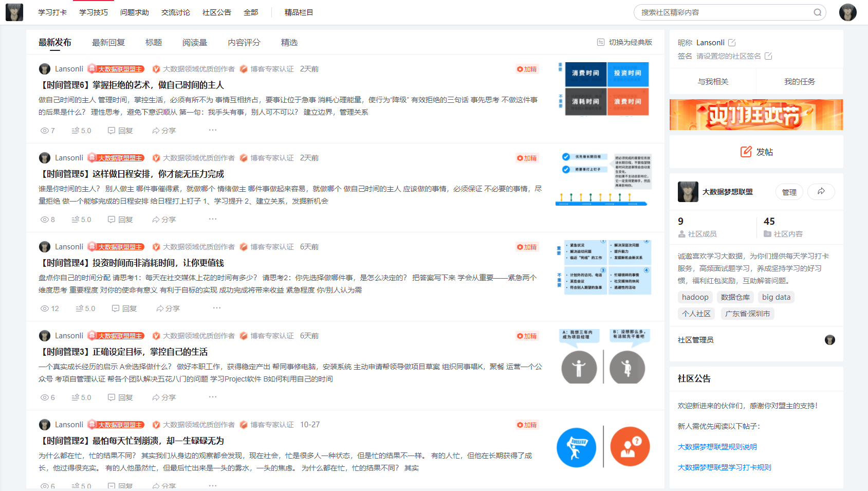Open the community admin avatar
The image size is (868, 491).
click(829, 340)
